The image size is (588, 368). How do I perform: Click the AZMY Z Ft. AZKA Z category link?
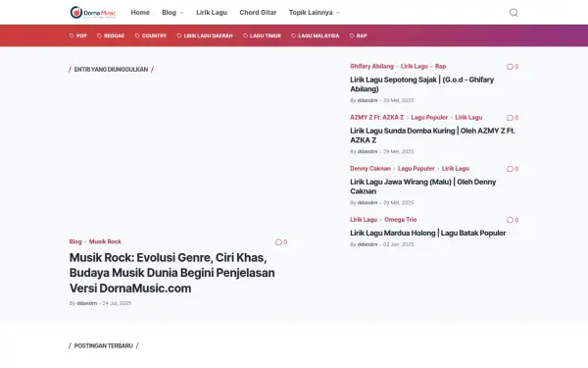377,117
